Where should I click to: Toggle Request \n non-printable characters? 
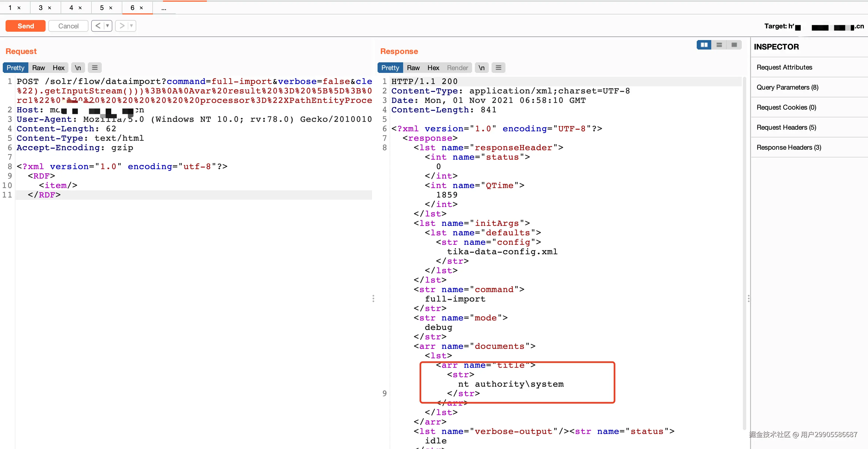coord(78,68)
